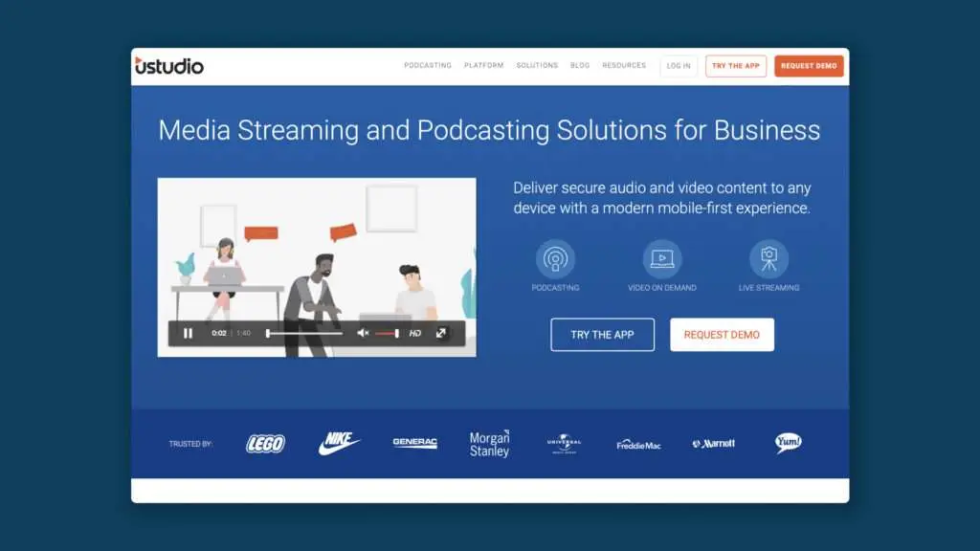The image size is (980, 551).
Task: Open the Podcasting navigation menu
Action: click(427, 66)
